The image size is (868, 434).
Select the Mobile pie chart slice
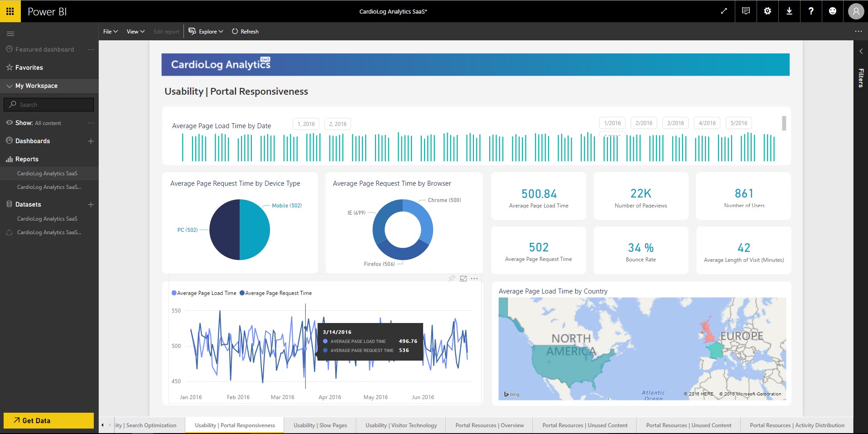(255, 230)
